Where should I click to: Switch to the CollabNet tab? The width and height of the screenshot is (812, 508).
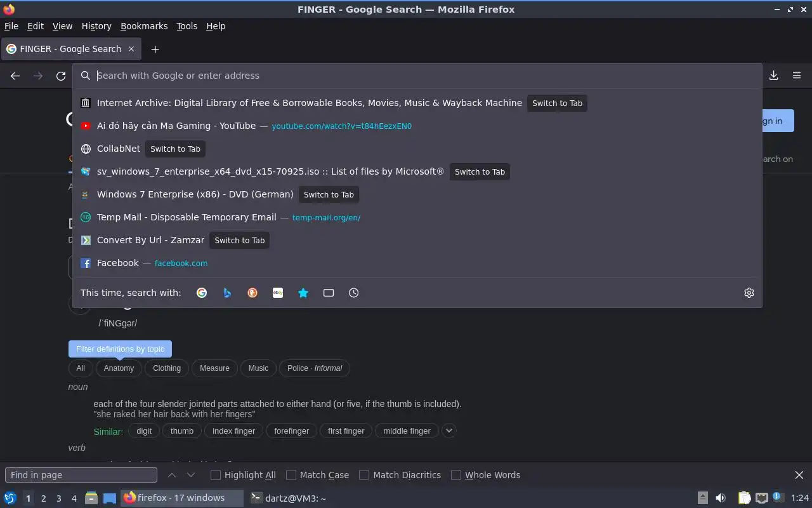417,149
